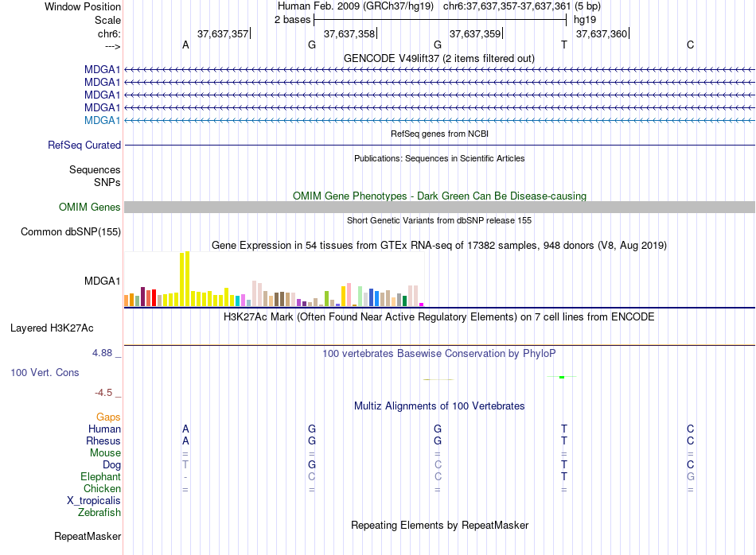Open Repeating Elements by RepeatMasker title
Image resolution: width=756 pixels, height=555 pixels.
click(440, 525)
